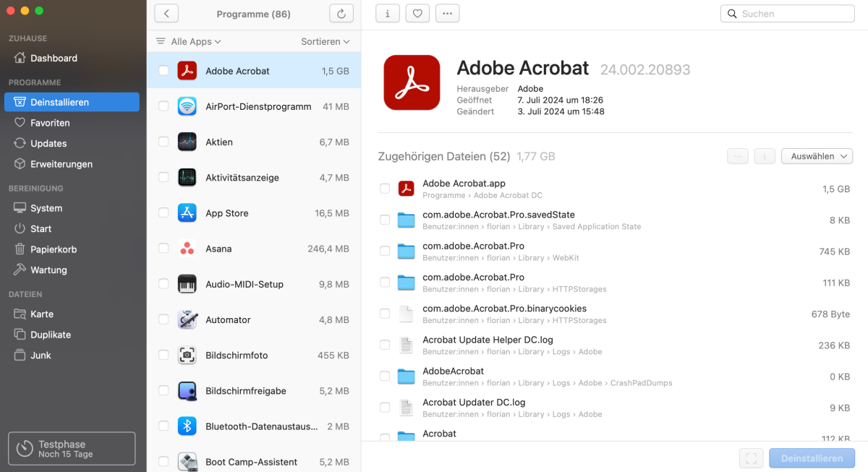
Task: Check the Acrobat Updater DC.log checkbox
Action: tap(385, 408)
